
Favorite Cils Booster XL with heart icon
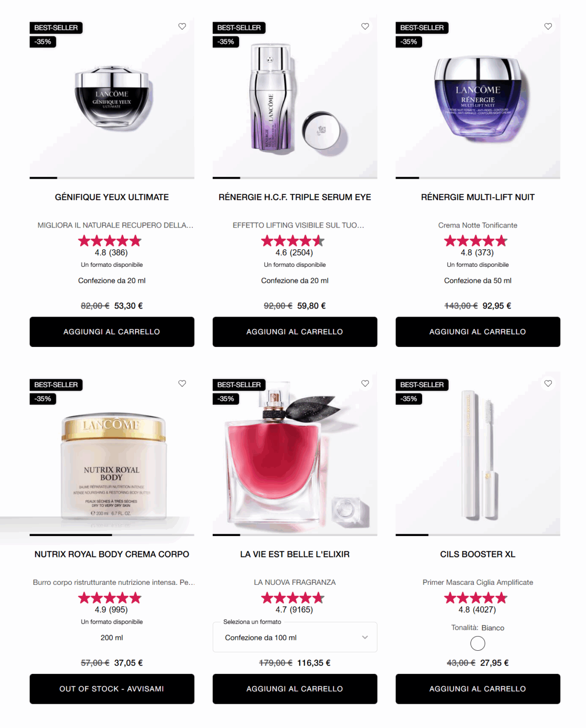point(548,383)
